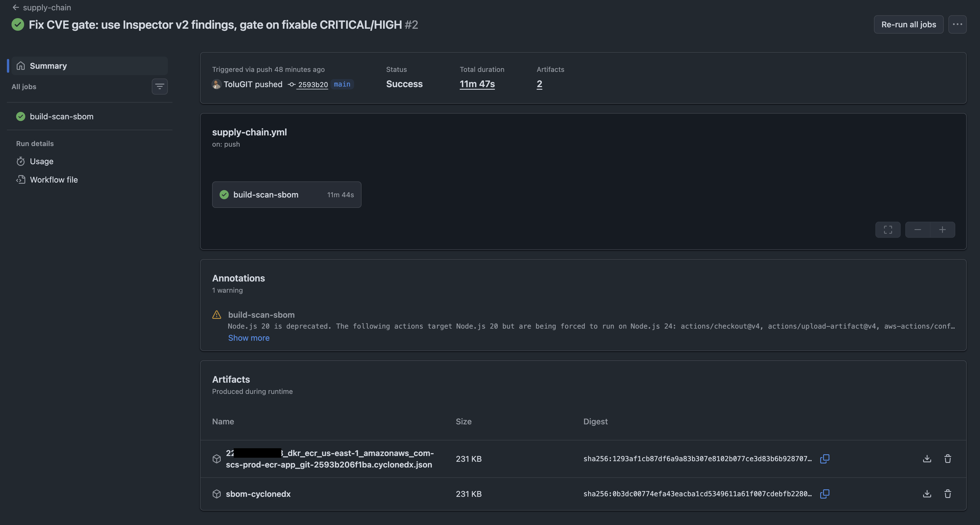Image resolution: width=980 pixels, height=525 pixels.
Task: Click Re-run all jobs button
Action: 908,24
